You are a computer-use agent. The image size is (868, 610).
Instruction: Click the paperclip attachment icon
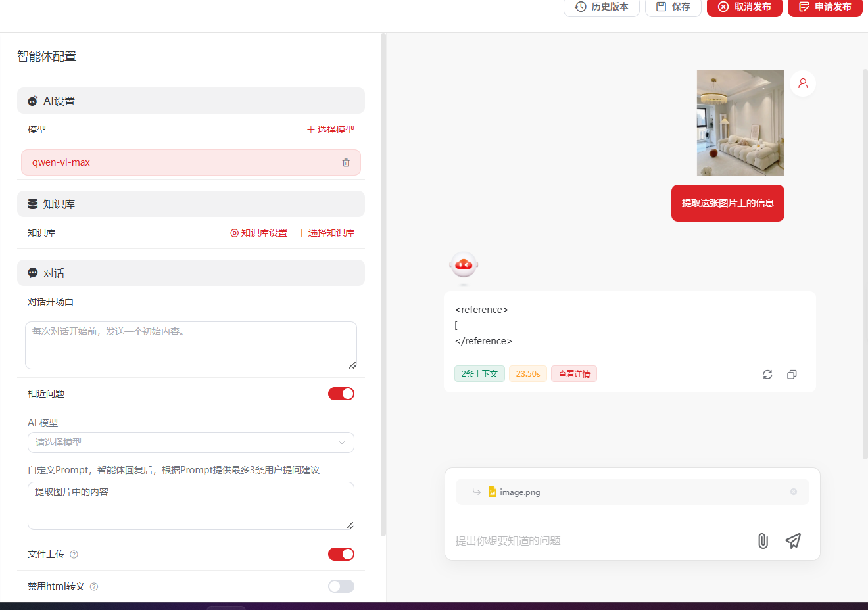[x=763, y=541]
